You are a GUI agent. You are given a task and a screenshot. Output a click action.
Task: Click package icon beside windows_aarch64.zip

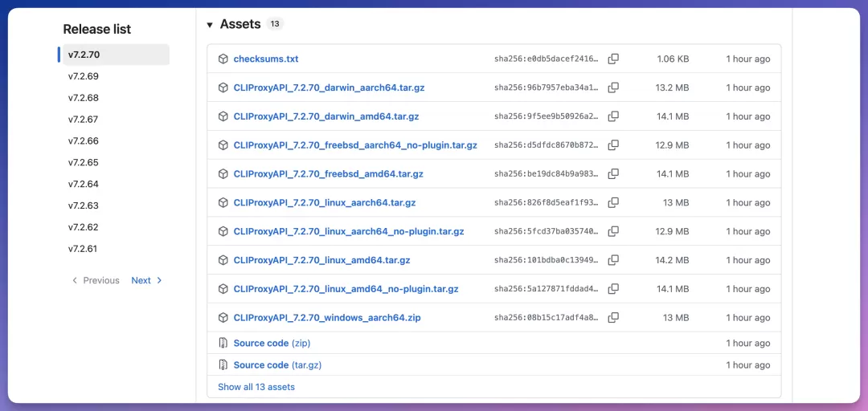click(x=223, y=318)
